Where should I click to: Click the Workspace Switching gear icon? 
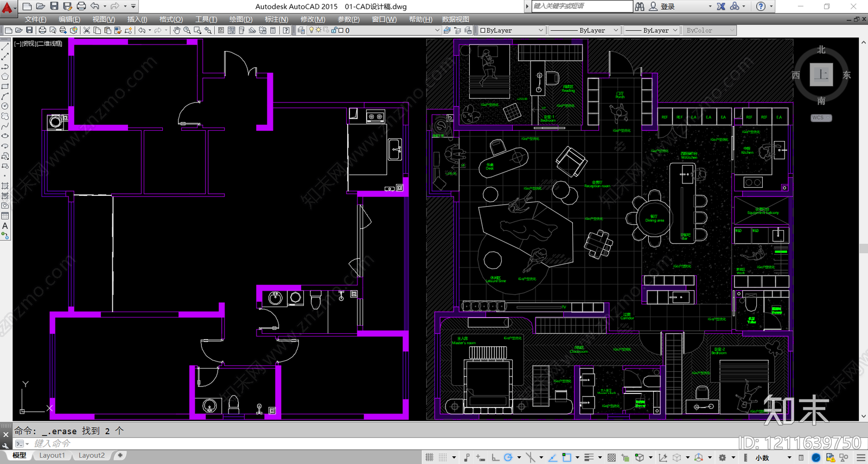pyautogui.click(x=722, y=457)
